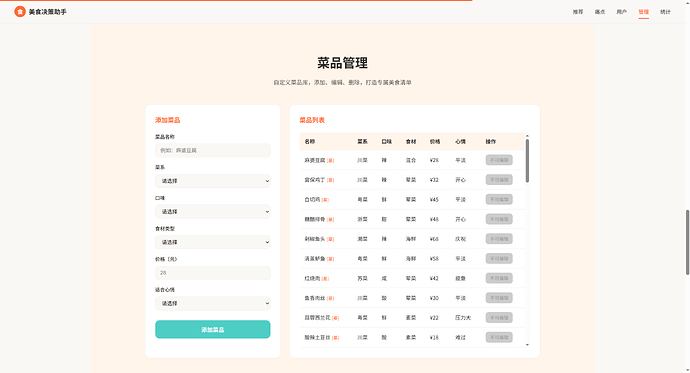
Task: Click the page vertical scrollbar thumb
Action: pyautogui.click(x=687, y=243)
